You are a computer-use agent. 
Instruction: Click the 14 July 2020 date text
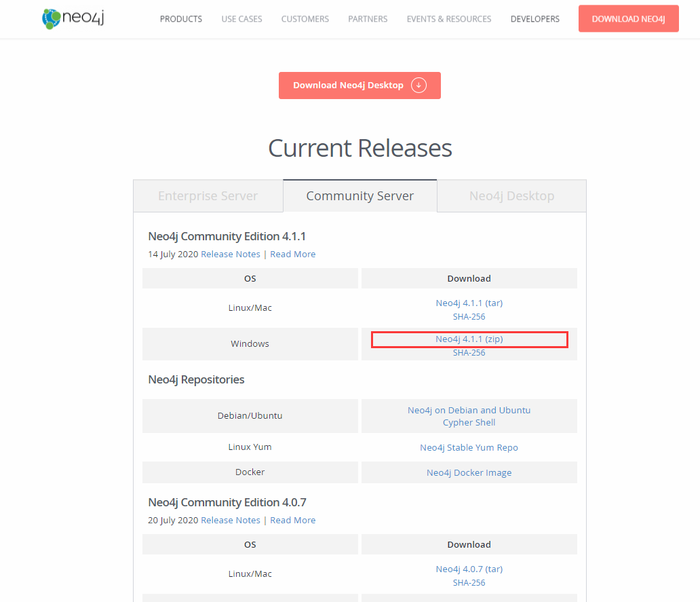(x=173, y=254)
